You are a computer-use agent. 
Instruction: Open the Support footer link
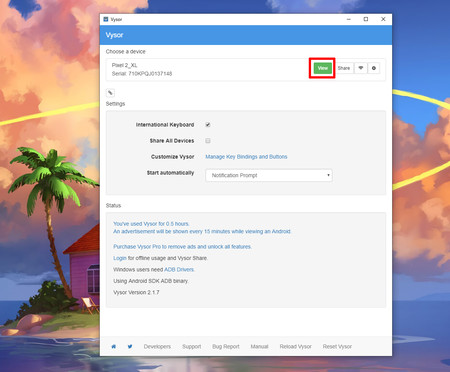coord(192,347)
